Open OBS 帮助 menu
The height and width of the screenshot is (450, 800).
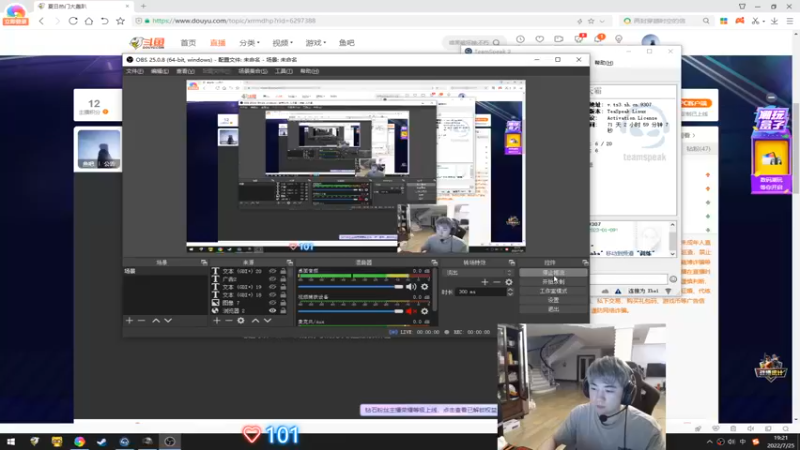coord(309,71)
